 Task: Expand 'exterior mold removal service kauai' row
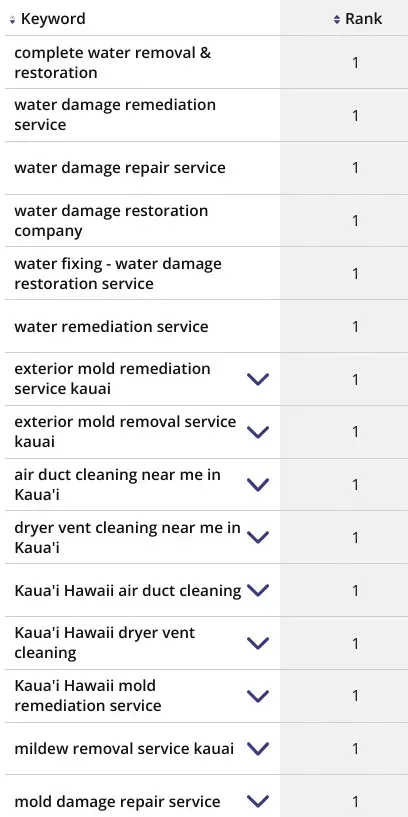coord(258,432)
